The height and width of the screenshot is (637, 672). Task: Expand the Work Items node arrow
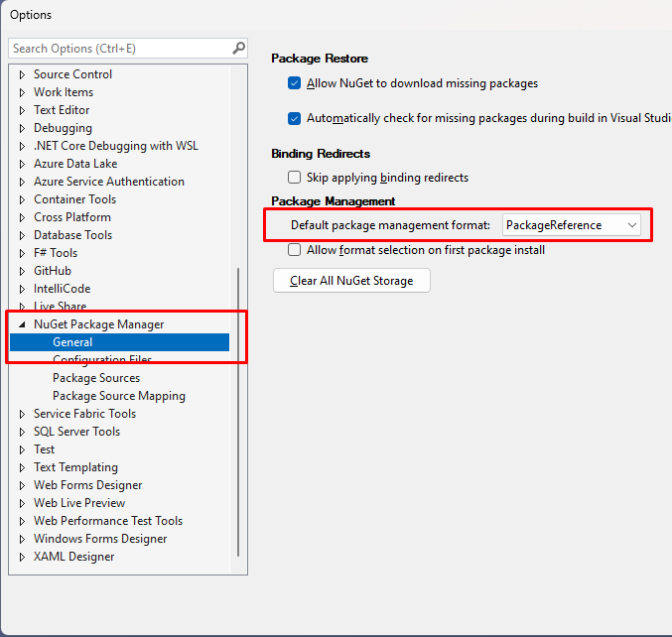[22, 92]
